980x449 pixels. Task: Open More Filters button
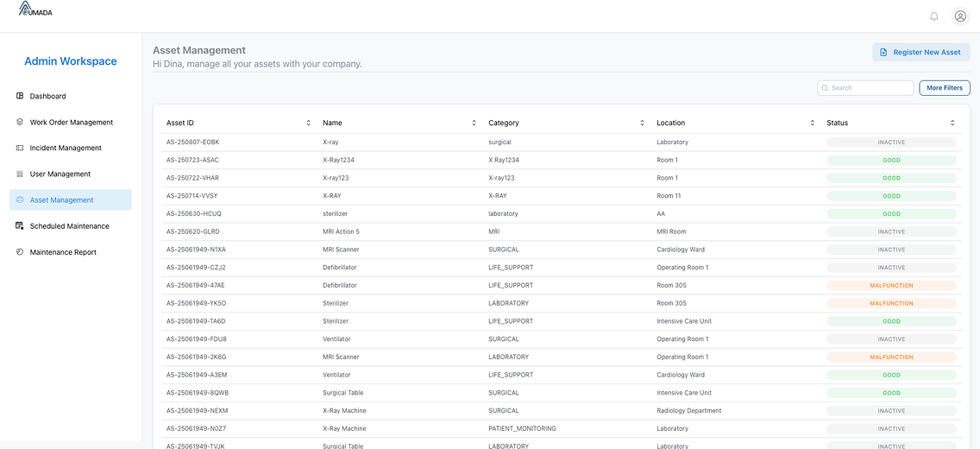click(944, 88)
